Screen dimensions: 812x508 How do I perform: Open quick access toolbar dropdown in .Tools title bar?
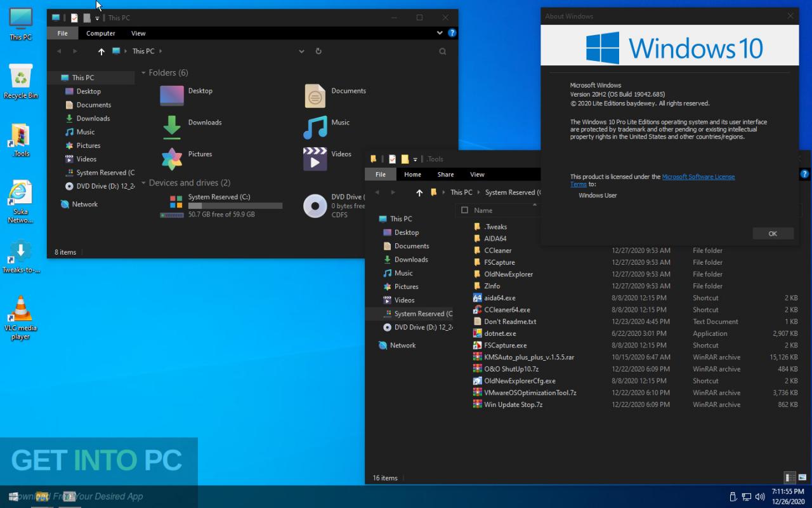[415, 159]
